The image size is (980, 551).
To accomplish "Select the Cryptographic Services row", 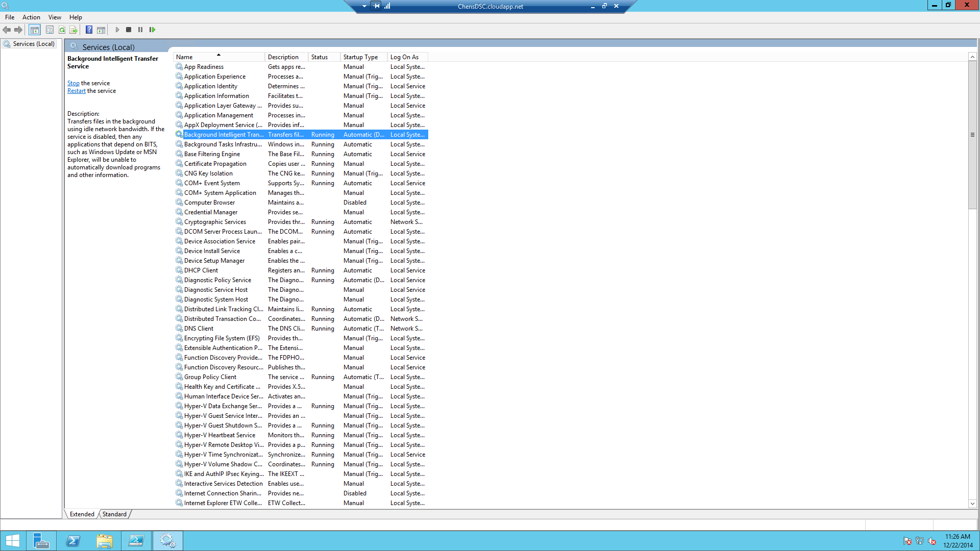I will point(301,222).
